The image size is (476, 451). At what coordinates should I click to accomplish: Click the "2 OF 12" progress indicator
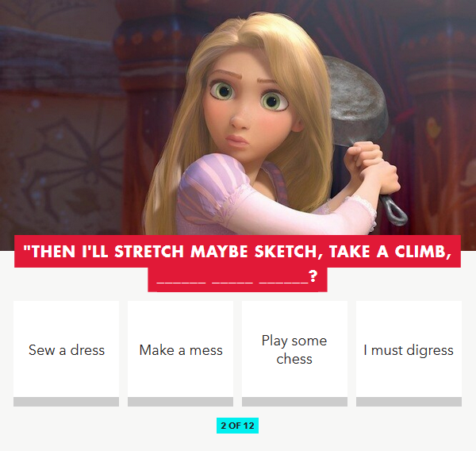coord(237,426)
